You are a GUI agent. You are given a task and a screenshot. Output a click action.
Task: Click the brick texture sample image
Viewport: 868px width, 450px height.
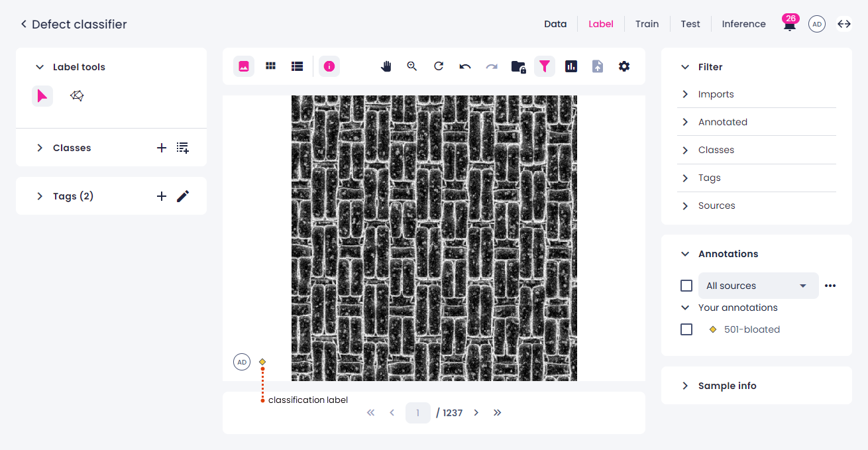click(x=434, y=238)
